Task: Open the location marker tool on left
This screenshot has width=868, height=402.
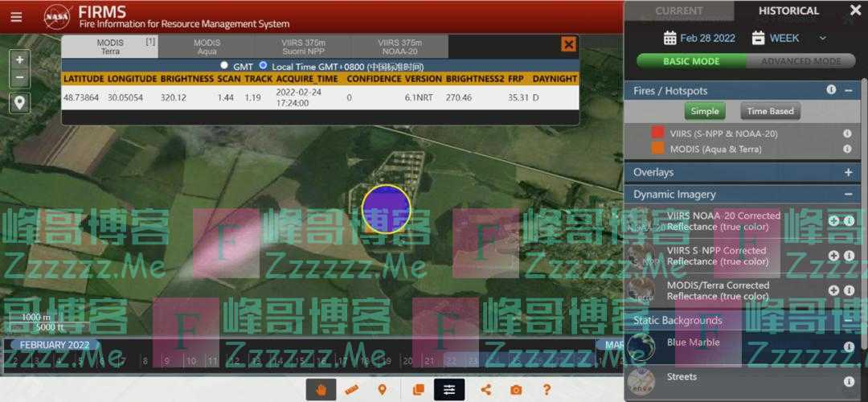Action: pos(20,104)
